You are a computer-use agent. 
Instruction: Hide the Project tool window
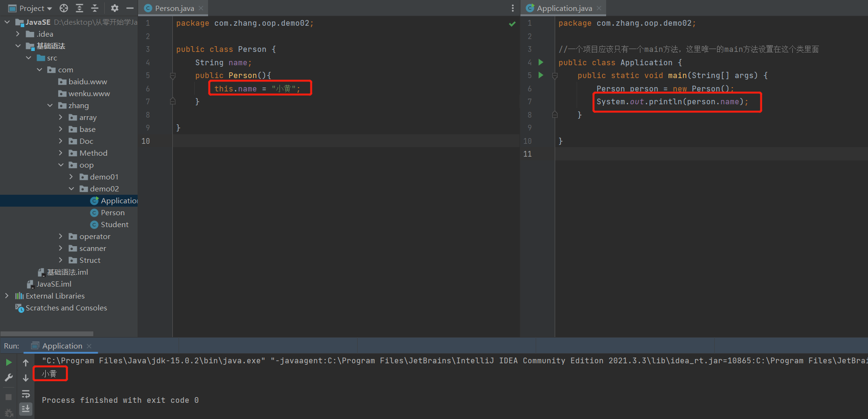pos(130,8)
